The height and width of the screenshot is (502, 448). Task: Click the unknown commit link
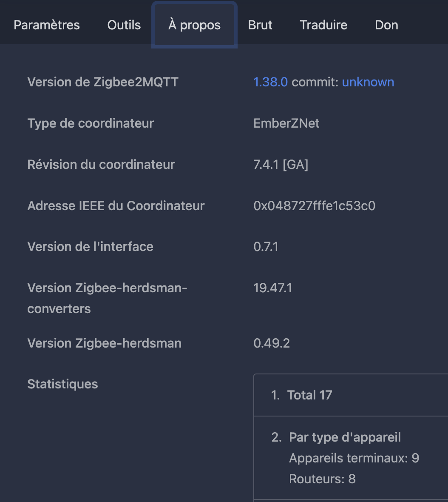click(x=368, y=82)
